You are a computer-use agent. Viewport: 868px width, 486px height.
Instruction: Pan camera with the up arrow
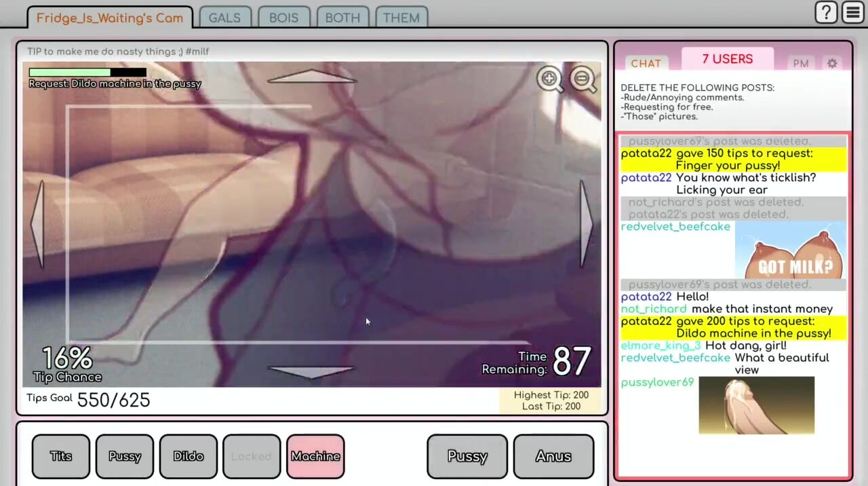click(x=311, y=77)
